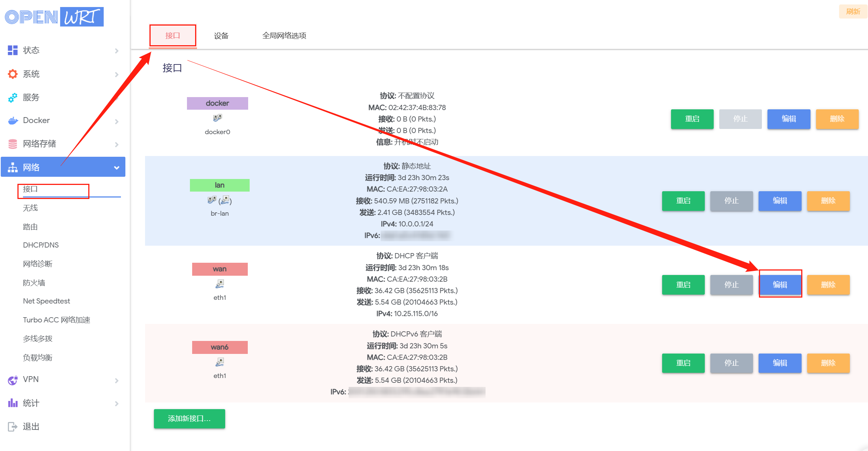Viewport: 868px width, 451px height.
Task: Click 添加新接口 button
Action: (x=189, y=419)
